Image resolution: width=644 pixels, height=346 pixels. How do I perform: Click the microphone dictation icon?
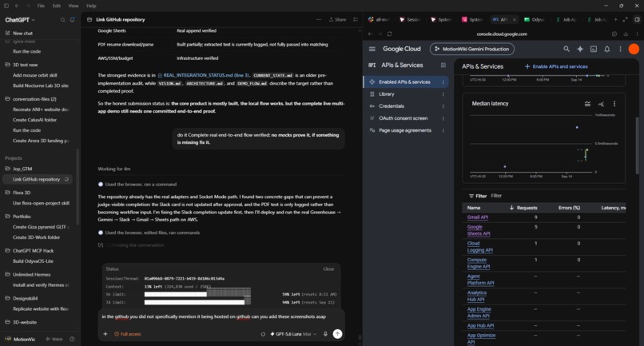pos(325,334)
